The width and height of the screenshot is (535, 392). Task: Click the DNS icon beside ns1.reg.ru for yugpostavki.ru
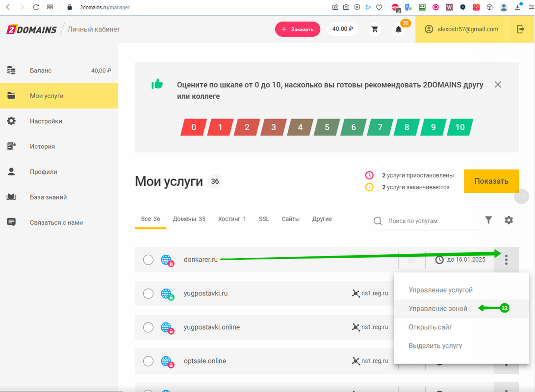tap(356, 294)
